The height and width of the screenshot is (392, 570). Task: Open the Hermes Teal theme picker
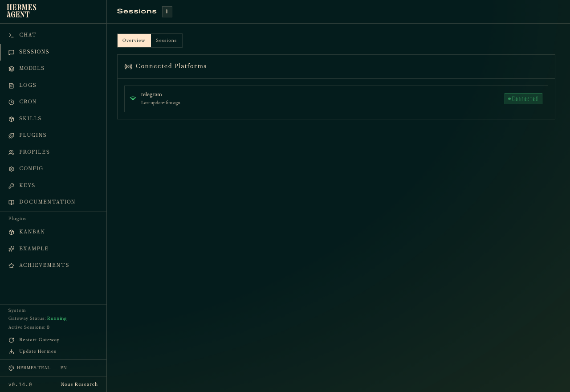pyautogui.click(x=29, y=368)
